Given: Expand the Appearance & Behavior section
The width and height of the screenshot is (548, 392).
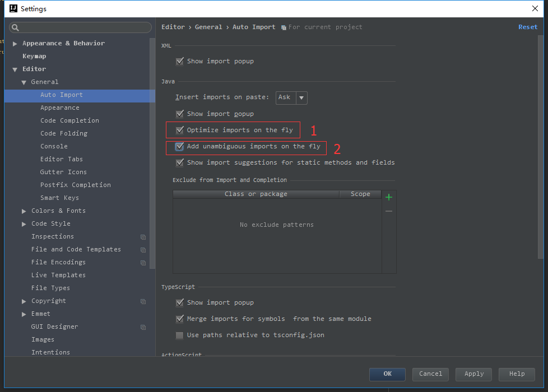Looking at the screenshot, I should 14,43.
